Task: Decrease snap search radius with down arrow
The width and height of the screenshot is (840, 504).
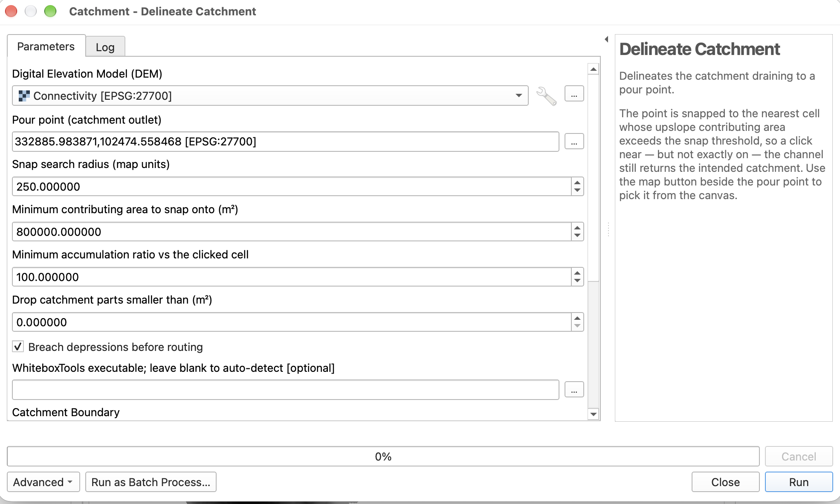Action: pos(577,190)
